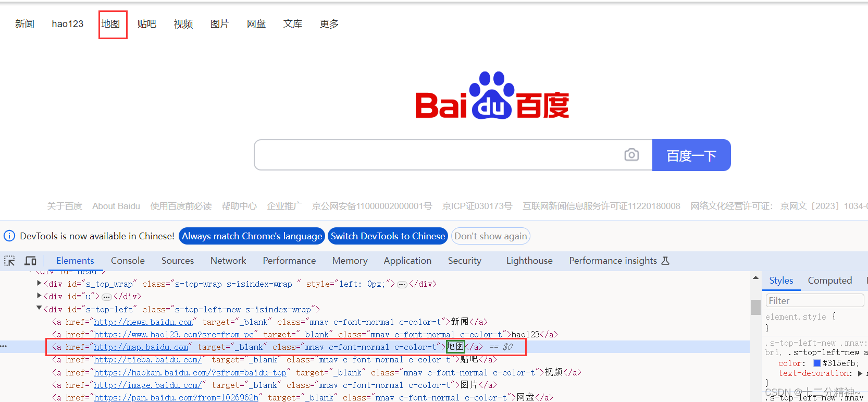This screenshot has width=868, height=402.
Task: Click the http://news.baidu.com href in code
Action: pos(143,322)
